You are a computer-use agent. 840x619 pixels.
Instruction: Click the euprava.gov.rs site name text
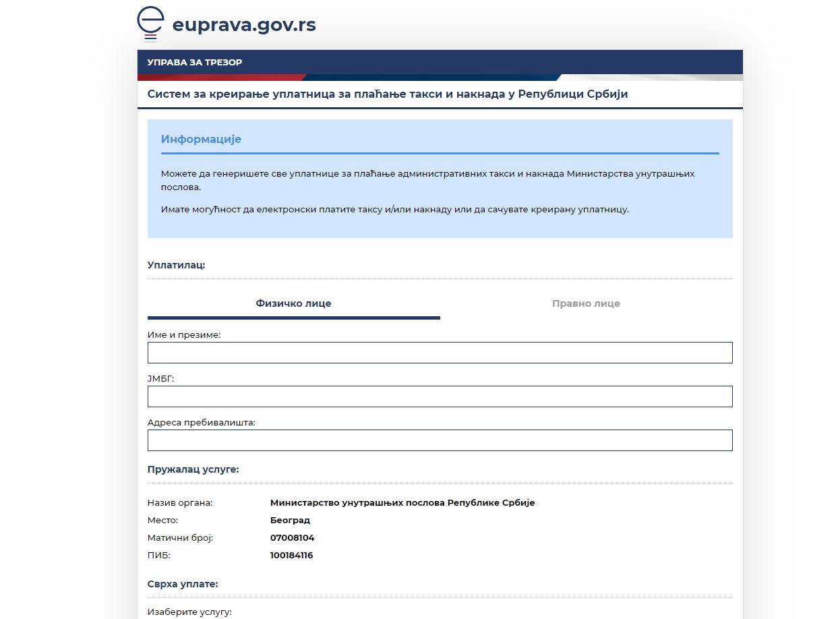coord(244,25)
